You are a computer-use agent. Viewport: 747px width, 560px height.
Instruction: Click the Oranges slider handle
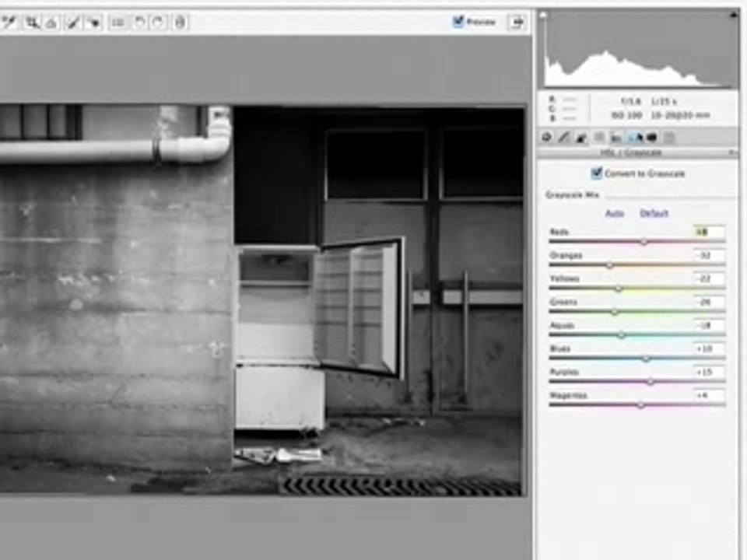point(610,265)
